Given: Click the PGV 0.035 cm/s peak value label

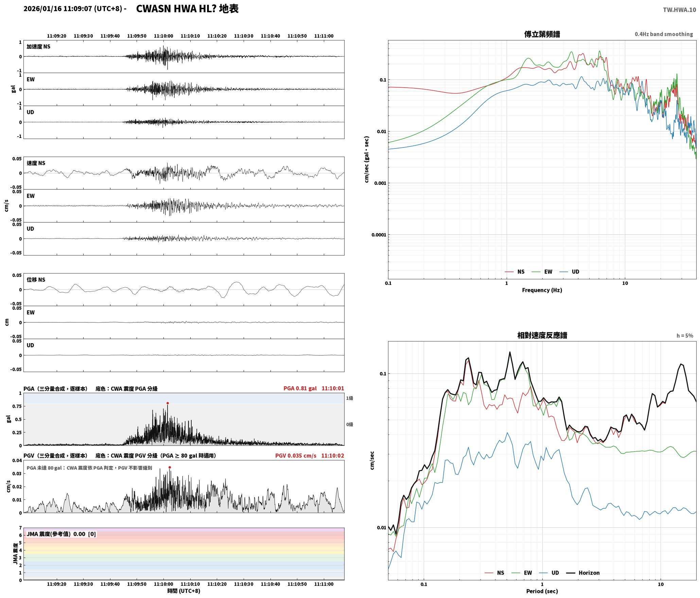Looking at the screenshot, I should [x=296, y=456].
